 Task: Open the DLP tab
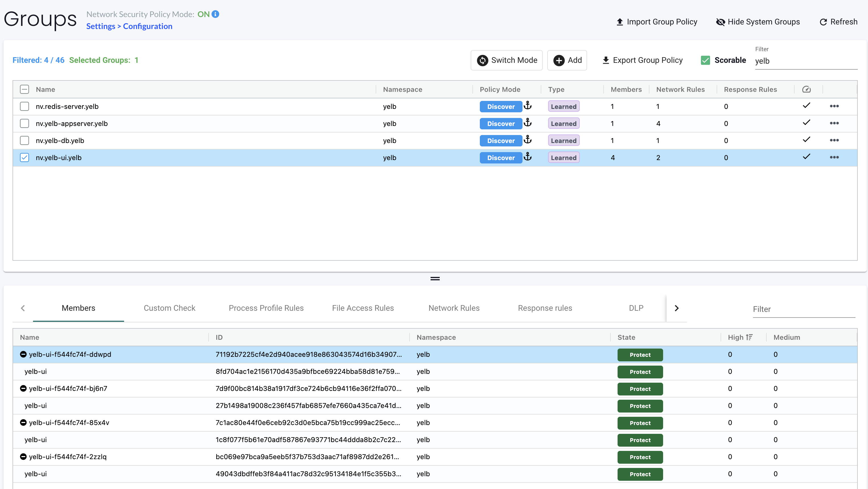(x=636, y=308)
